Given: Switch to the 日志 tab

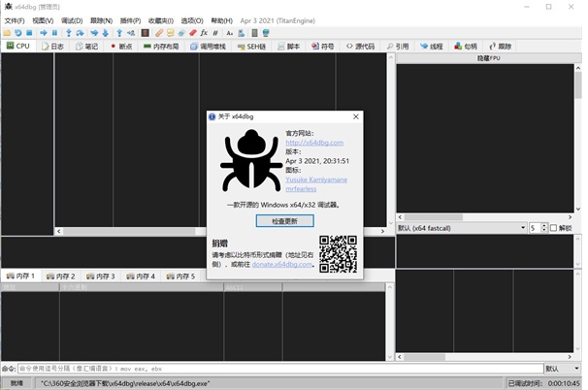Looking at the screenshot, I should pyautogui.click(x=52, y=47).
